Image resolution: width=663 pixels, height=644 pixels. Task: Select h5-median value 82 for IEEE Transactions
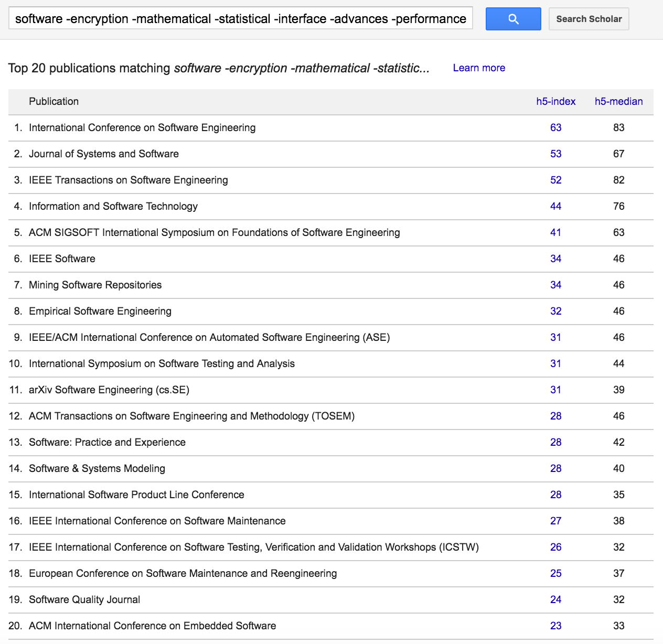click(x=618, y=180)
